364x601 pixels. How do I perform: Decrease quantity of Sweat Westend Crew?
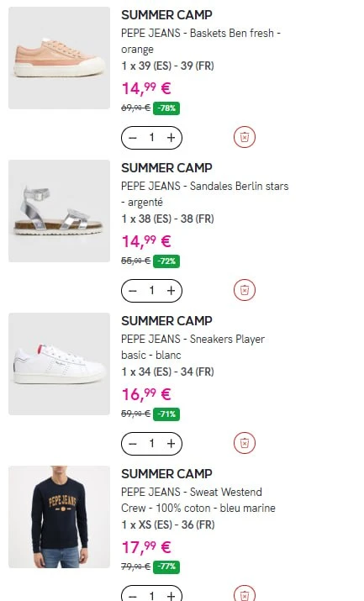(x=133, y=596)
